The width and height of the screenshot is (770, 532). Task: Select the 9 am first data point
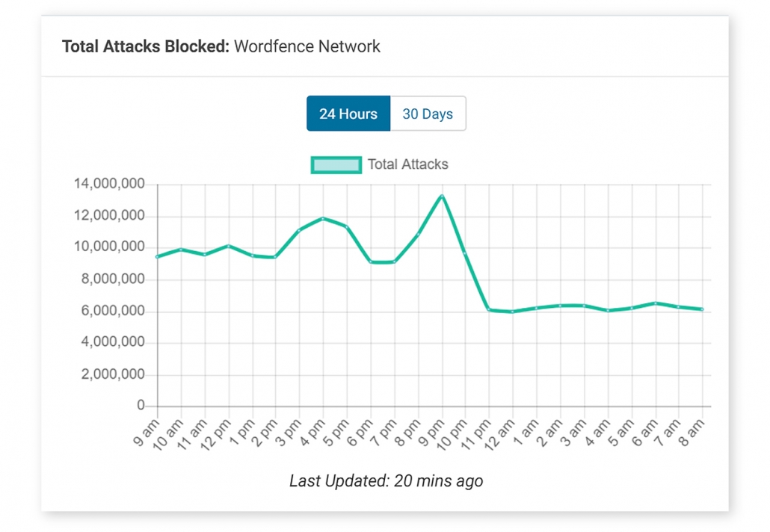click(x=157, y=256)
